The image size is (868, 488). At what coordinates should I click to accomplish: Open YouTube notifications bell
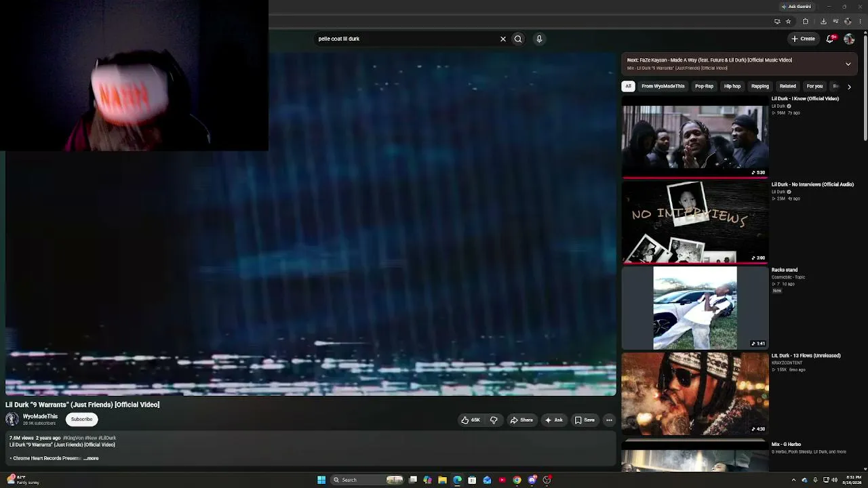(x=831, y=39)
